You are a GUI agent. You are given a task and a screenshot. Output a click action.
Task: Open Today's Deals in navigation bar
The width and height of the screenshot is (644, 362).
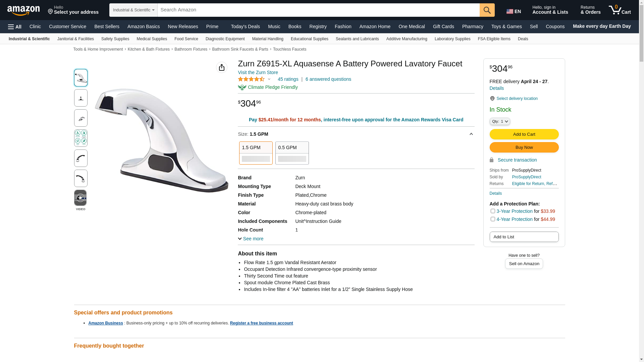point(245,26)
